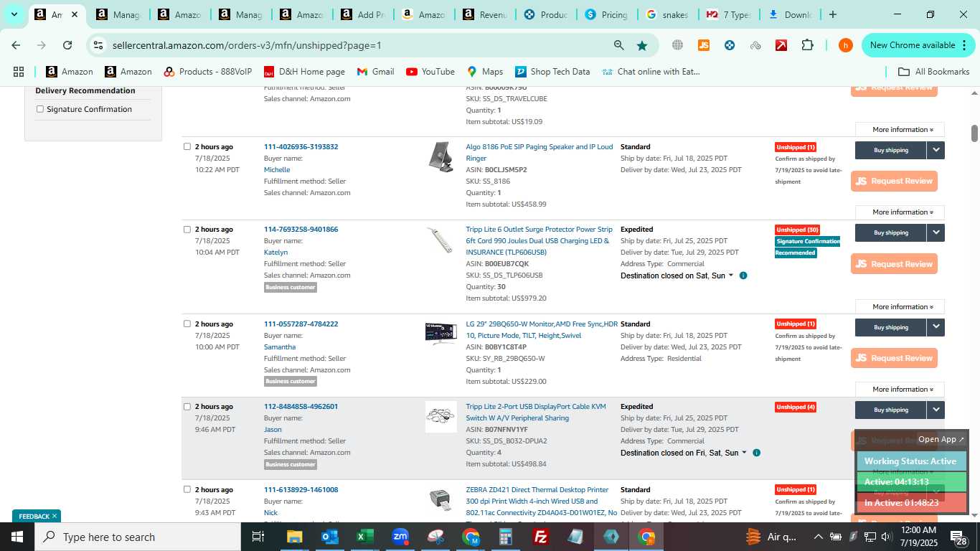This screenshot has height=551, width=980.
Task: Expand More information for LG monitor order
Action: pos(900,390)
